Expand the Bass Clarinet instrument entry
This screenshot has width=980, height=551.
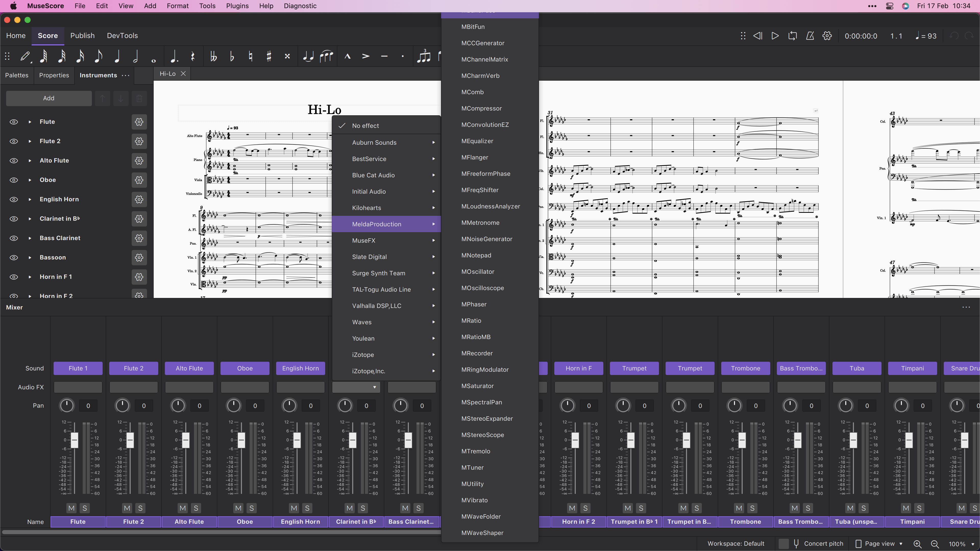tap(30, 238)
